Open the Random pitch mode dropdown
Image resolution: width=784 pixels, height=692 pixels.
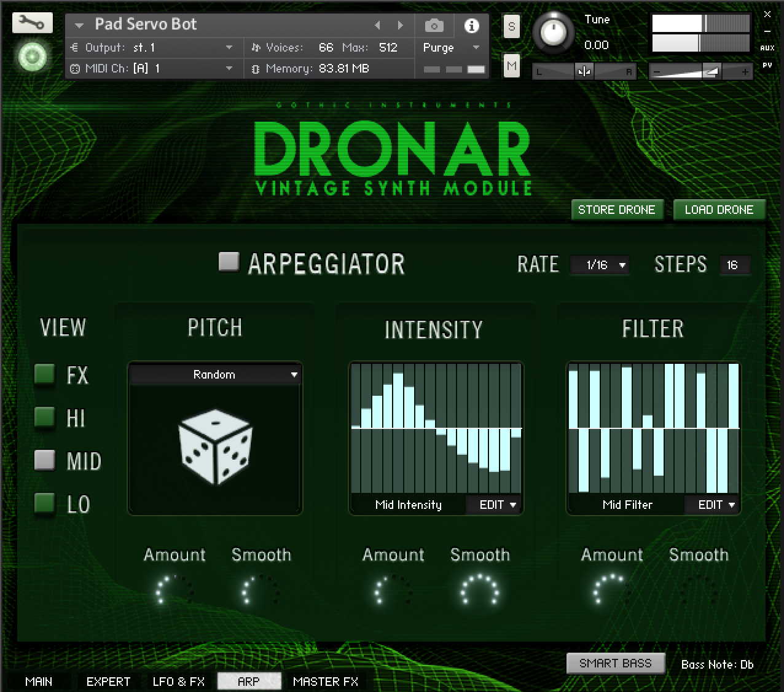pos(214,374)
